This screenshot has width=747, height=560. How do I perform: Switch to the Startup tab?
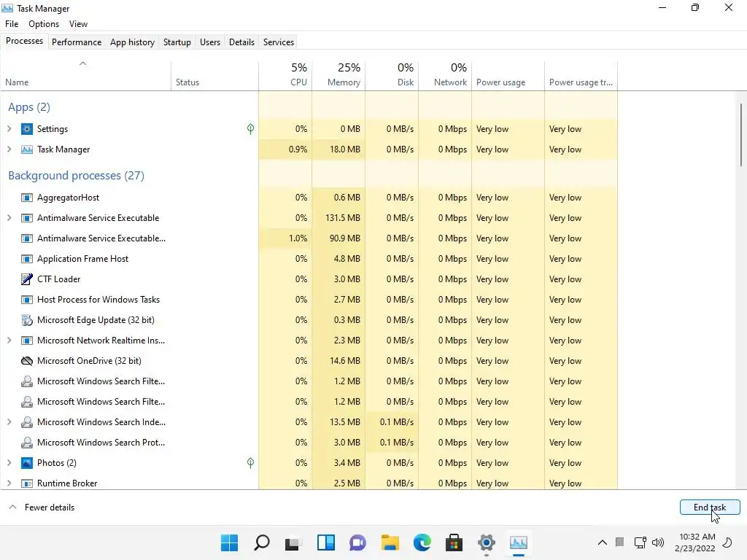tap(177, 42)
